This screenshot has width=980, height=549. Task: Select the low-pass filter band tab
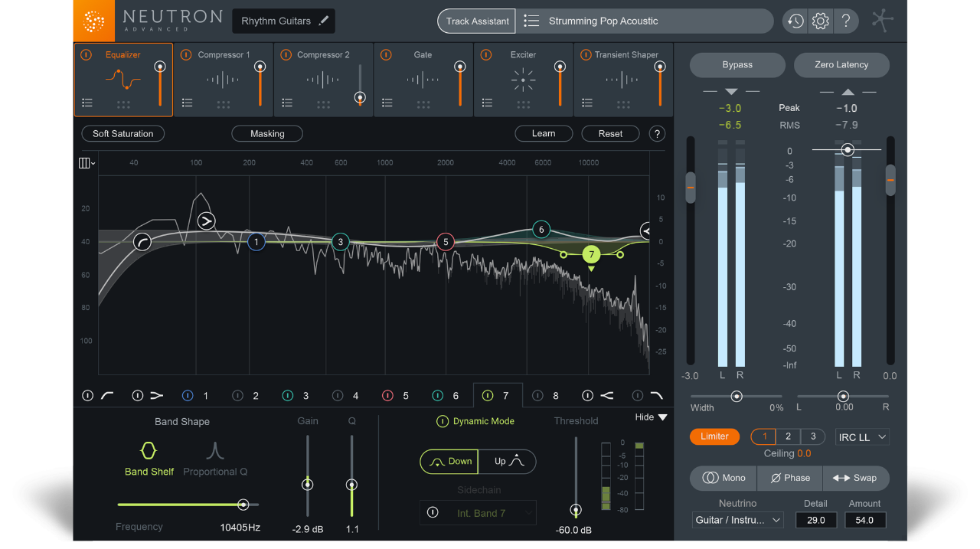(x=648, y=396)
